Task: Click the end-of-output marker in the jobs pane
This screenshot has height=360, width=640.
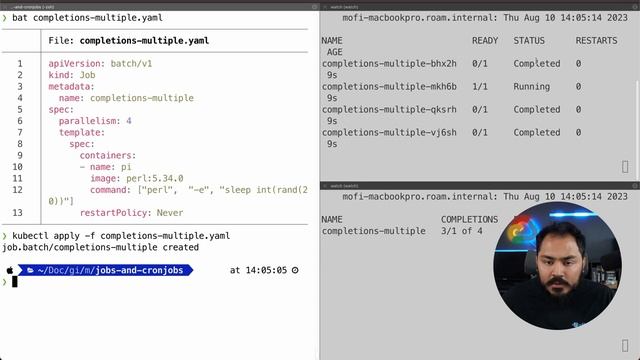Action: 625,345
